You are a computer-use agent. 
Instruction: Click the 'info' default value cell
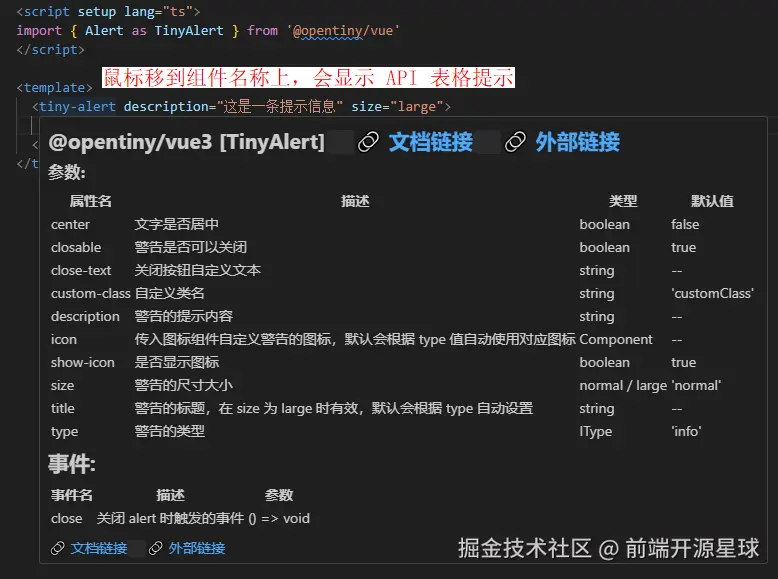coord(686,432)
